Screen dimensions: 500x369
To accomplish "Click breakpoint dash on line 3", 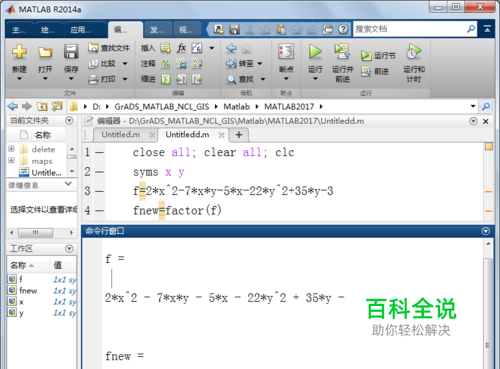I will (99, 191).
